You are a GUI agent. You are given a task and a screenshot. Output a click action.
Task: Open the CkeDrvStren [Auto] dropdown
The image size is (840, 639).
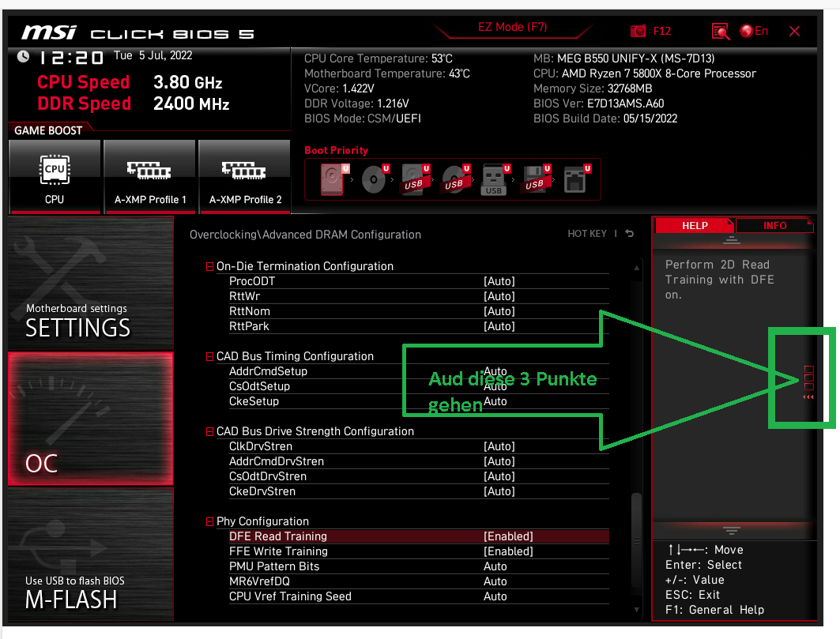click(499, 491)
